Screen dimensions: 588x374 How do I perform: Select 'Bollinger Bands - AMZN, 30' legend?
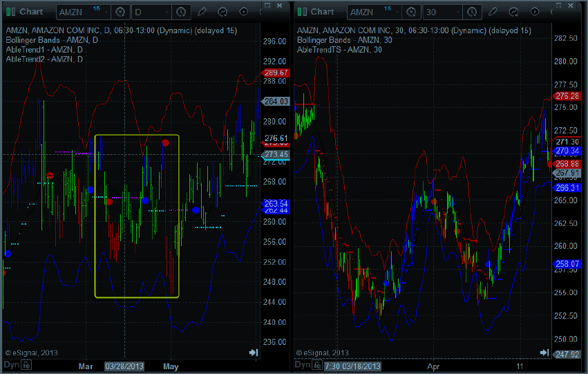point(345,40)
